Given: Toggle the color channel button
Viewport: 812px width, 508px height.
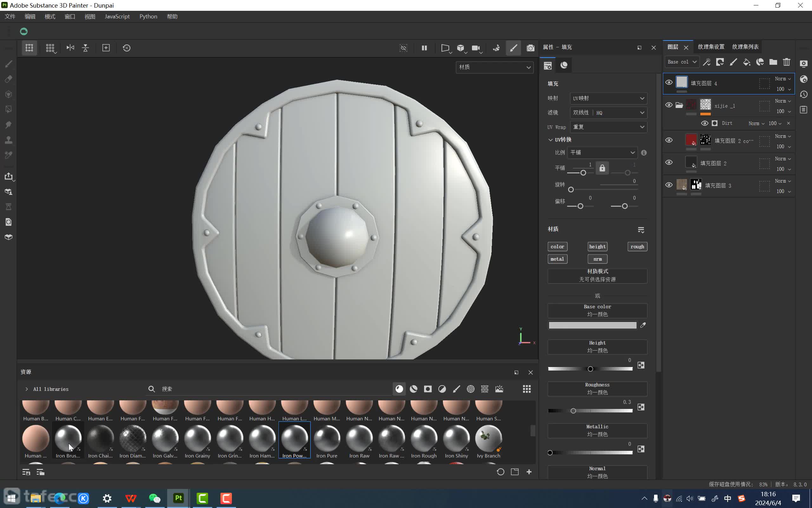Looking at the screenshot, I should pyautogui.click(x=557, y=247).
